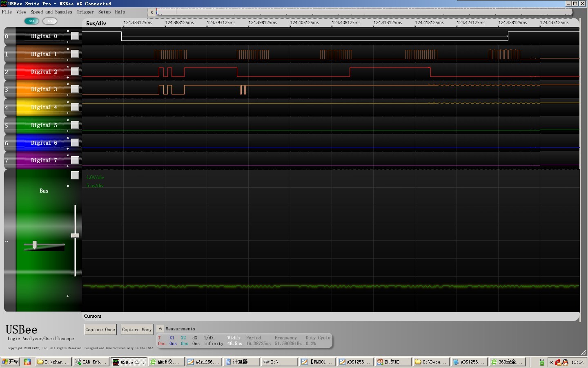Click the small x on Digital 4 row

[68, 102]
